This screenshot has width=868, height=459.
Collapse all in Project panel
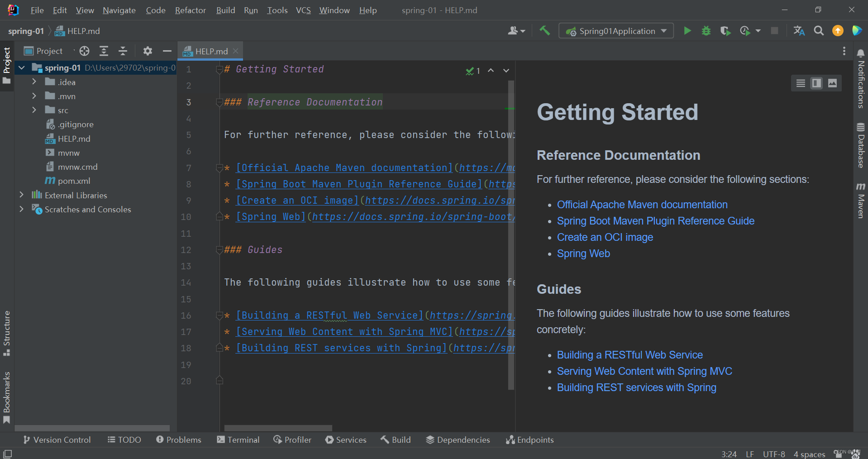123,51
